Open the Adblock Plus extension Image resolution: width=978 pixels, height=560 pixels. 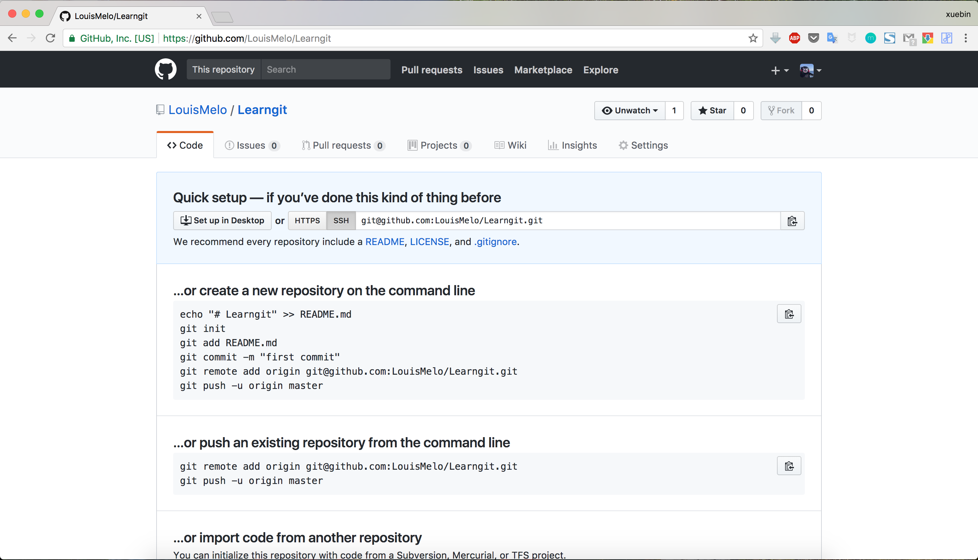click(795, 38)
